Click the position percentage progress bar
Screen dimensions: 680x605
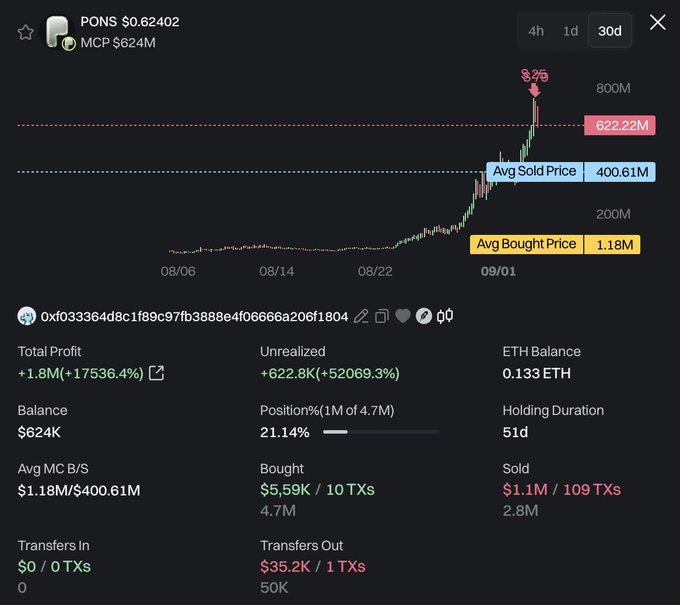(x=381, y=432)
